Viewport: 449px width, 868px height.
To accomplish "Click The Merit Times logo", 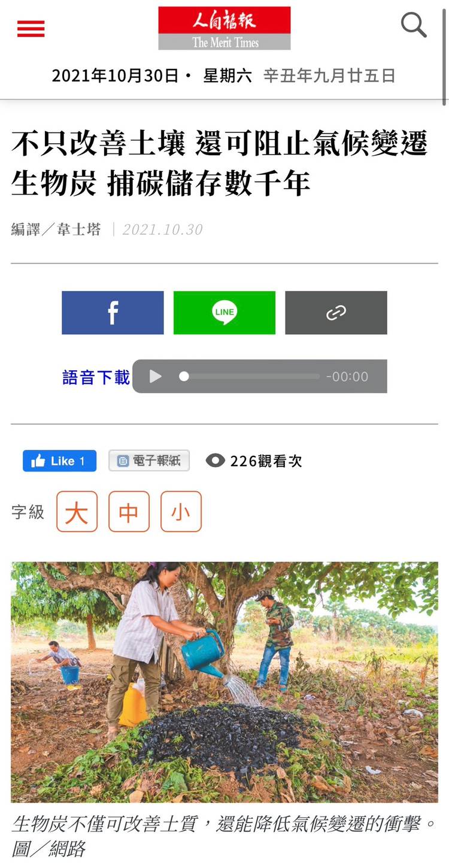I will [x=224, y=28].
